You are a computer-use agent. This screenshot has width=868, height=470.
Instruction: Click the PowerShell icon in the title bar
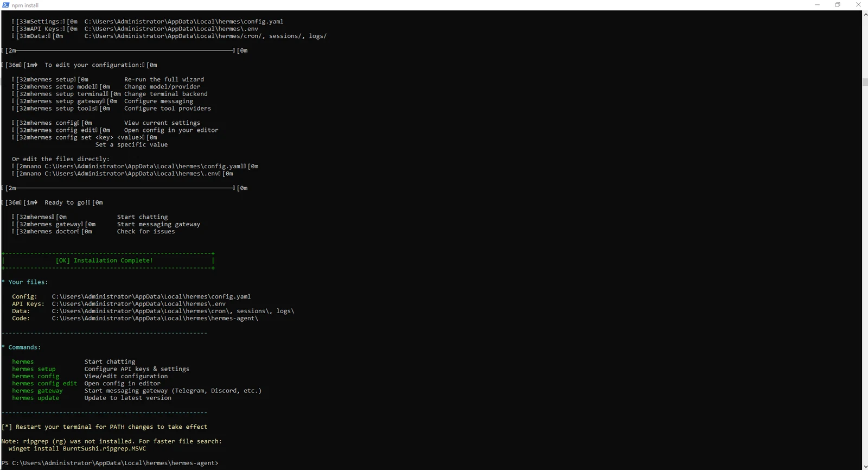(6, 5)
